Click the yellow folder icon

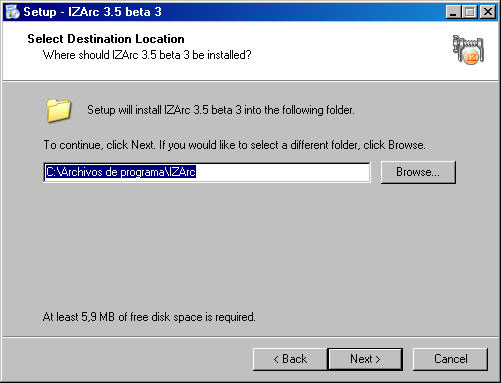coord(59,110)
